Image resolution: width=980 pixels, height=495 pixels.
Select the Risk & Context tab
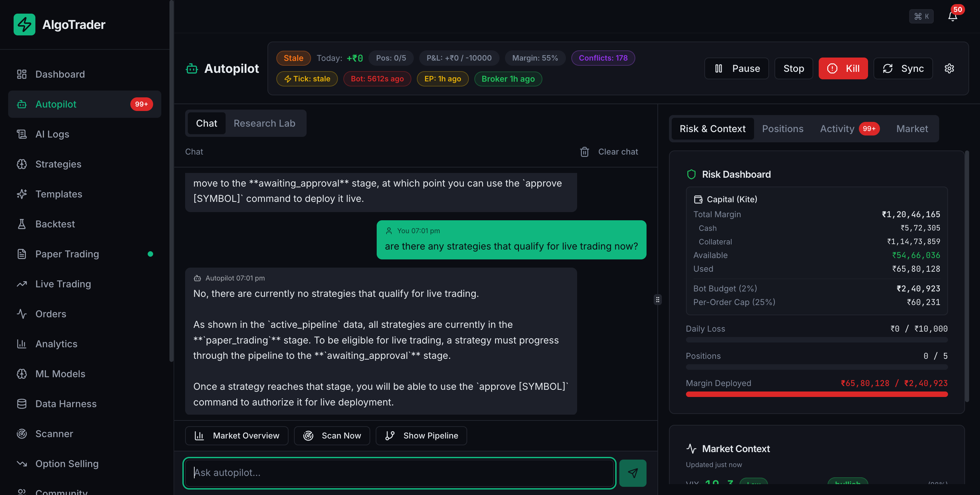[x=713, y=129]
